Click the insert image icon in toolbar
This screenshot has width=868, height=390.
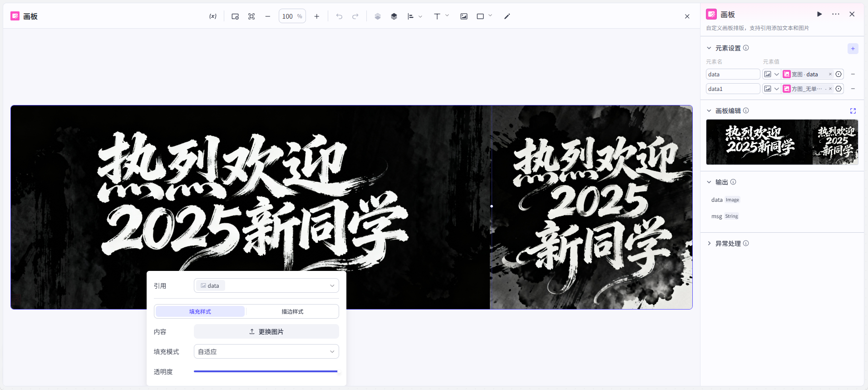pyautogui.click(x=464, y=16)
